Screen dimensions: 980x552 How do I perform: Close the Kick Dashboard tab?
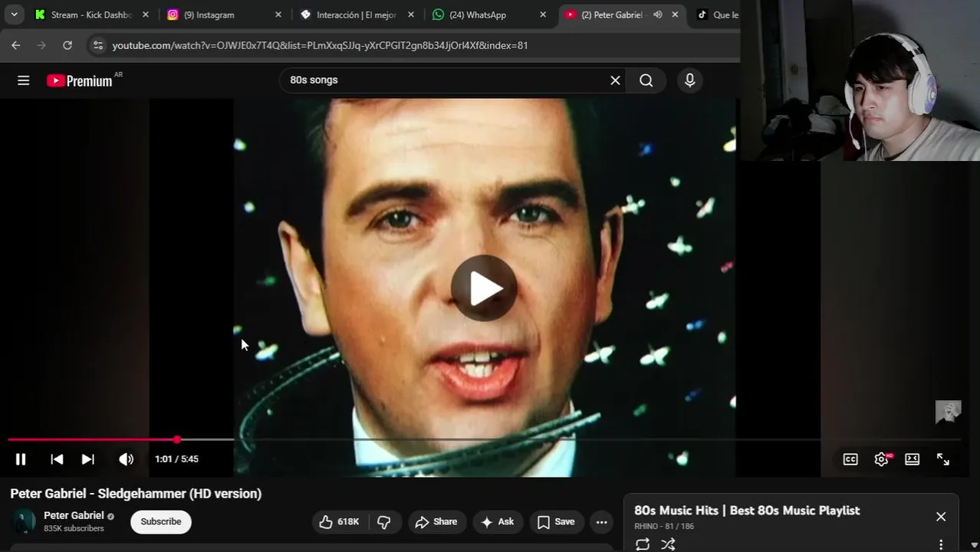146,15
